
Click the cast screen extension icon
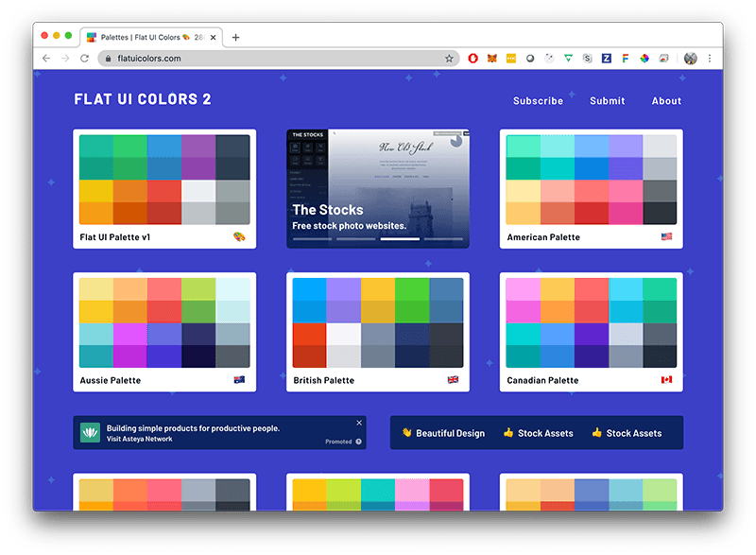(664, 59)
